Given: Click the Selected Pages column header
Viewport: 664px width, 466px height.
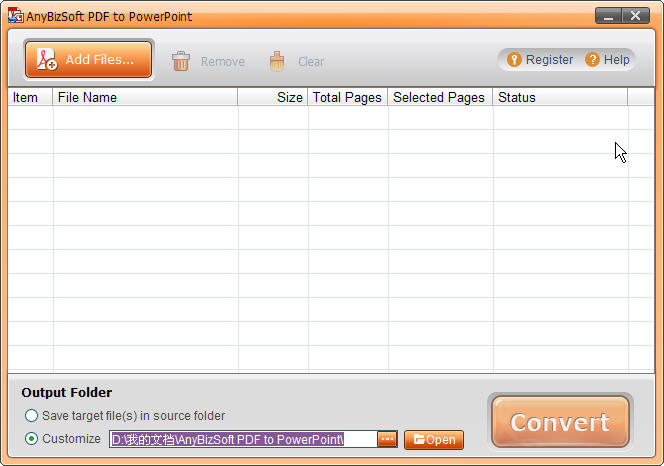Looking at the screenshot, I should 439,97.
